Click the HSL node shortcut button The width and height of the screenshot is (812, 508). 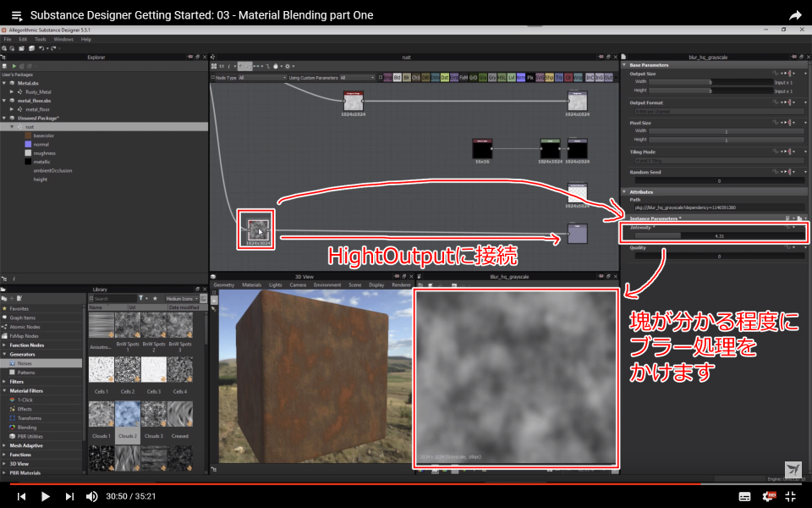click(502, 78)
